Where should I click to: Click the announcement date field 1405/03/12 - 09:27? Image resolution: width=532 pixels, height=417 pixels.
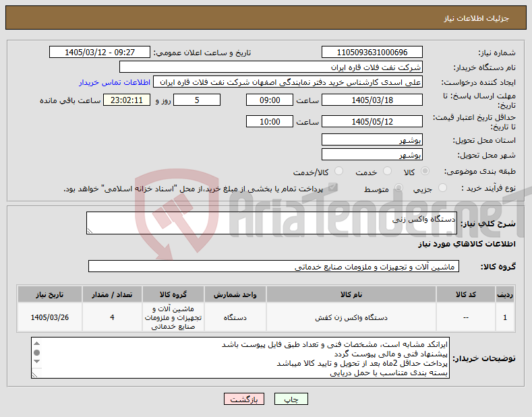pyautogui.click(x=100, y=53)
